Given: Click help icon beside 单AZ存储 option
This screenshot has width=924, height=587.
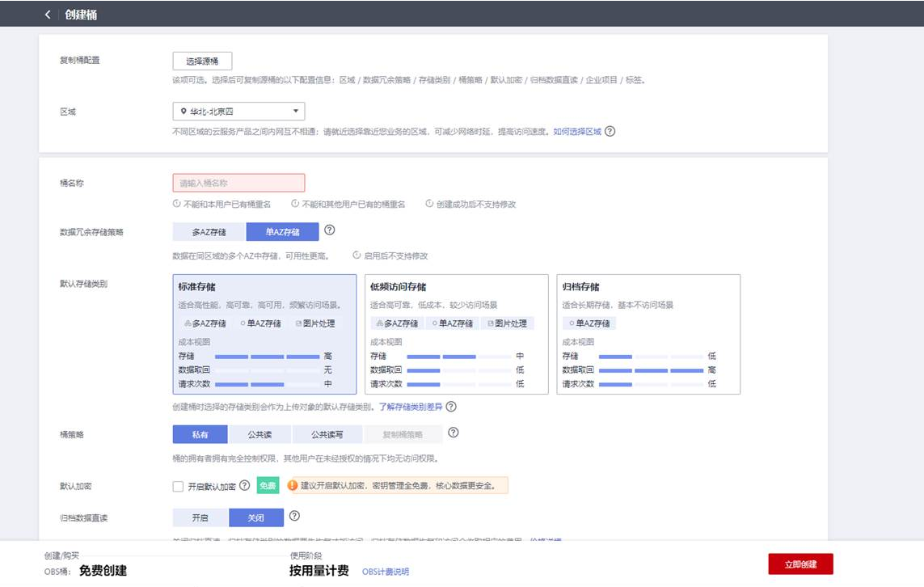Looking at the screenshot, I should coord(329,230).
